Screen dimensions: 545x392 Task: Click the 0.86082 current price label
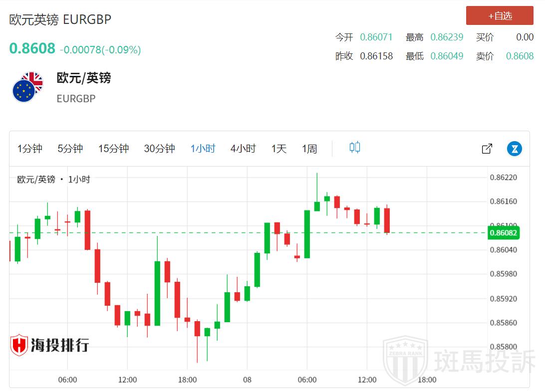(503, 232)
